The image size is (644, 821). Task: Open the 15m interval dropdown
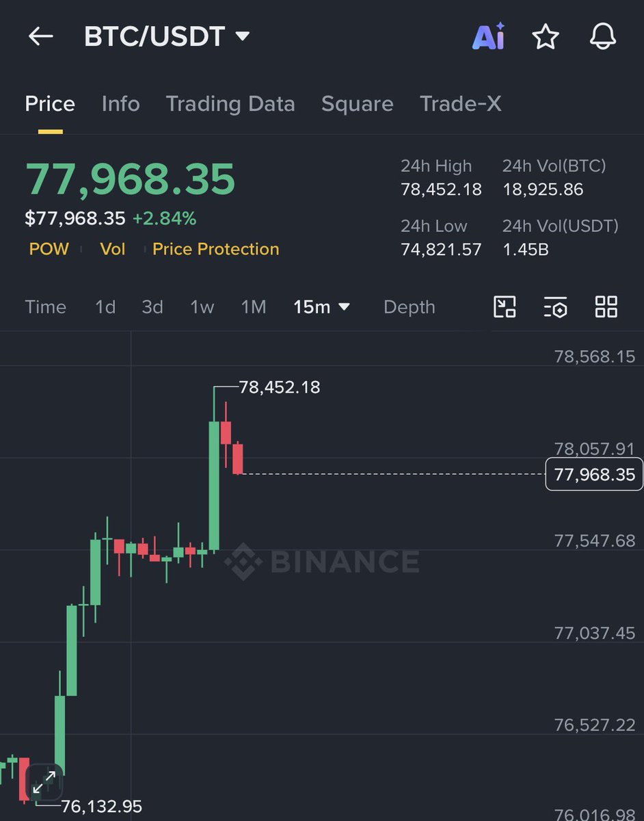[321, 307]
